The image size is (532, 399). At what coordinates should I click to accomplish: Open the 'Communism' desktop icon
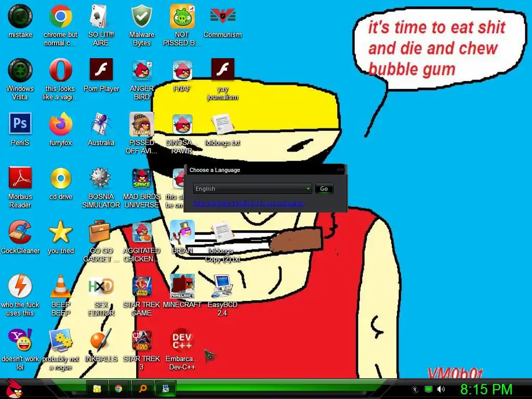tap(222, 16)
